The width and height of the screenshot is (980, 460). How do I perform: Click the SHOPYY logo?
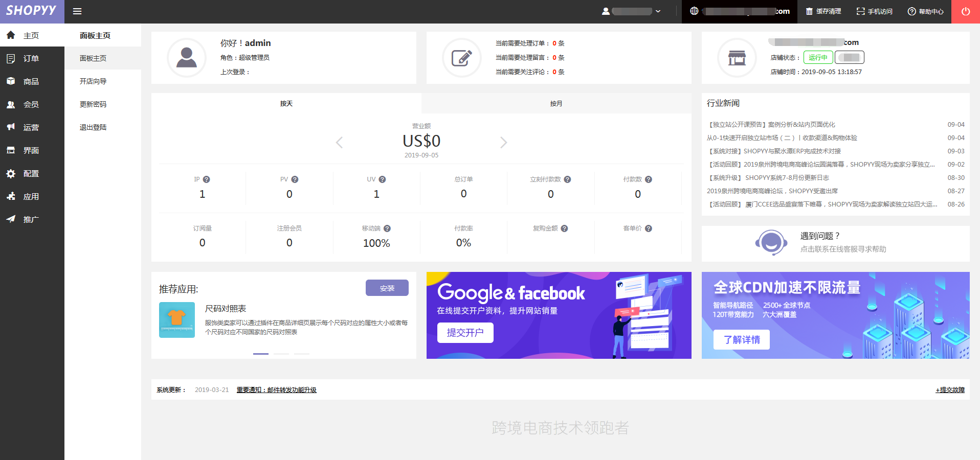pos(31,11)
